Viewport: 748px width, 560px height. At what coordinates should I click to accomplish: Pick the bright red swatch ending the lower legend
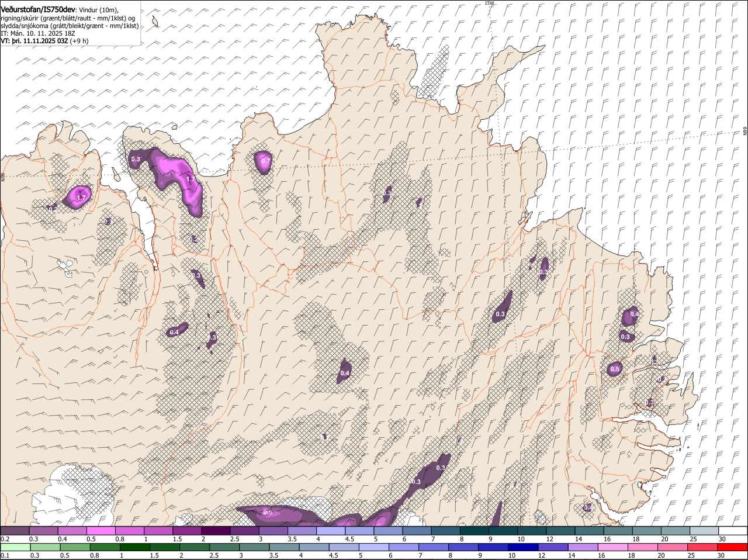click(733, 547)
